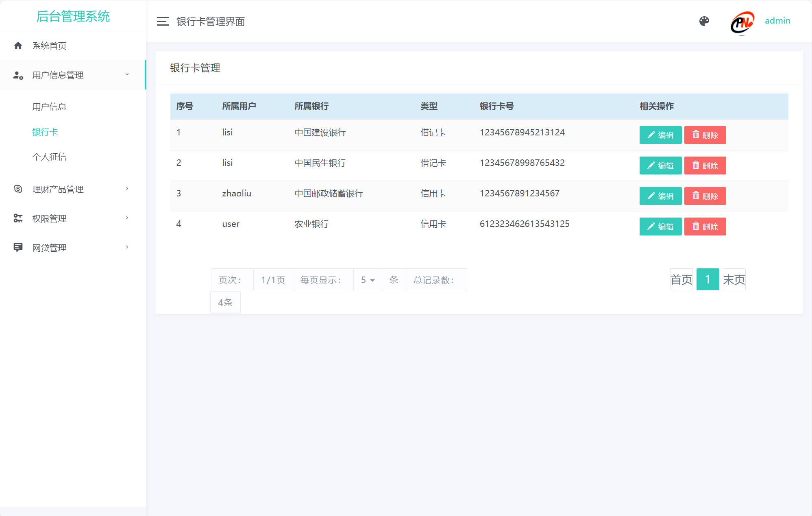Expand the 权限管理 submenu

(69, 218)
